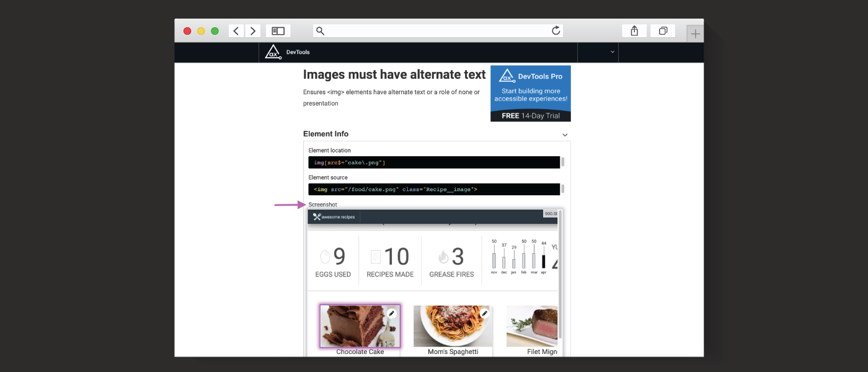
Task: Toggle the Safari sidebar icon
Action: [x=278, y=30]
